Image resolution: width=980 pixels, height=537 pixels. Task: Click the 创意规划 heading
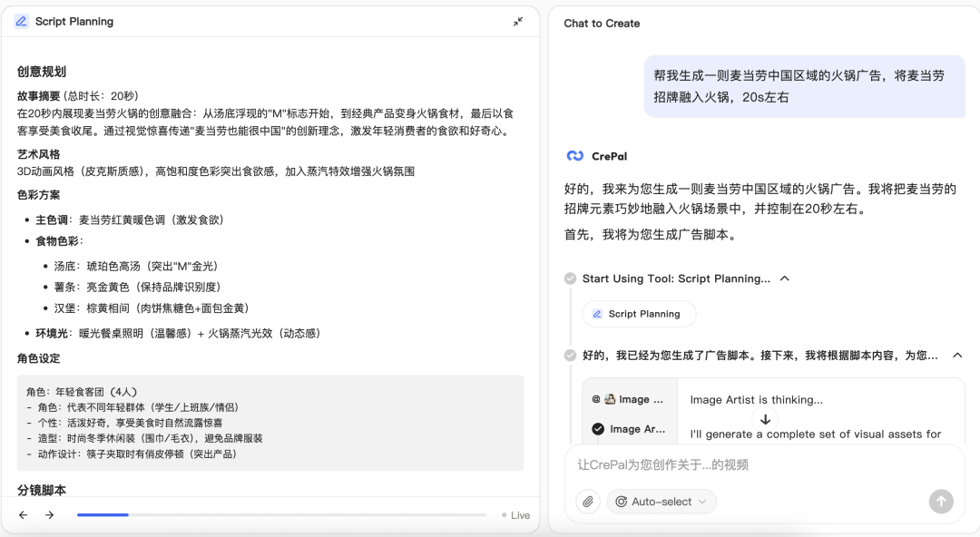[x=41, y=72]
